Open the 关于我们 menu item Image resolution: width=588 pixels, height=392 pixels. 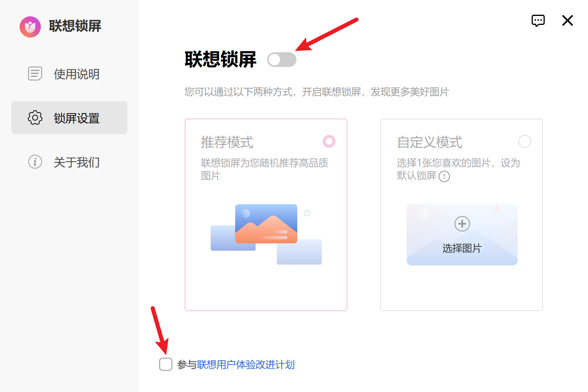(x=69, y=162)
